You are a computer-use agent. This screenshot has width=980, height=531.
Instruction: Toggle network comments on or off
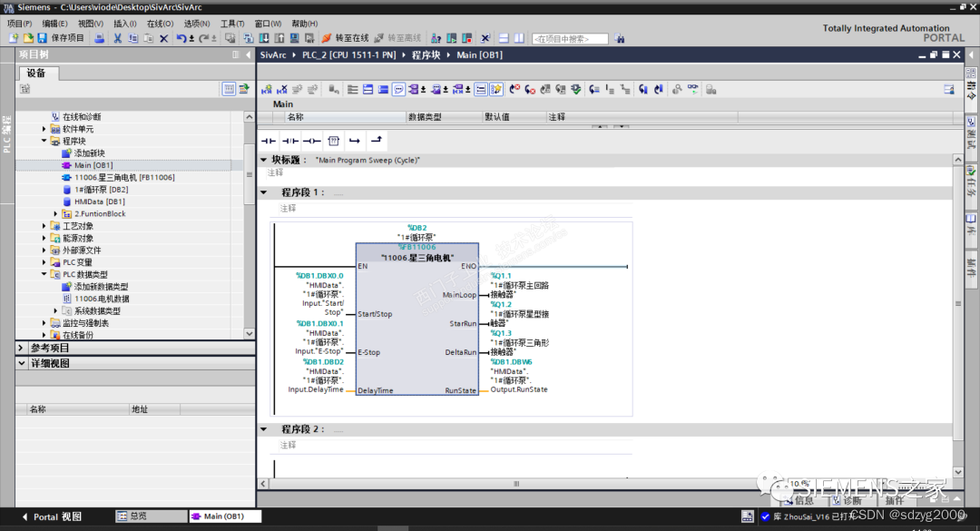481,90
